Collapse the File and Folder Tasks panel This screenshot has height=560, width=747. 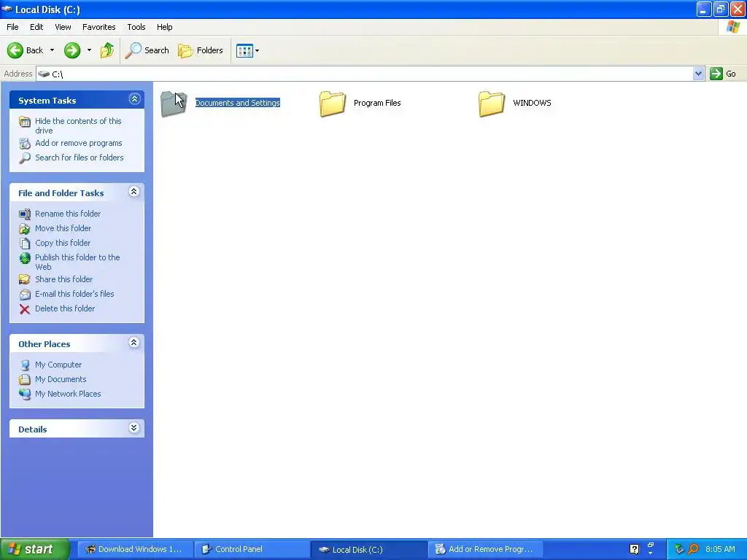pyautogui.click(x=134, y=192)
